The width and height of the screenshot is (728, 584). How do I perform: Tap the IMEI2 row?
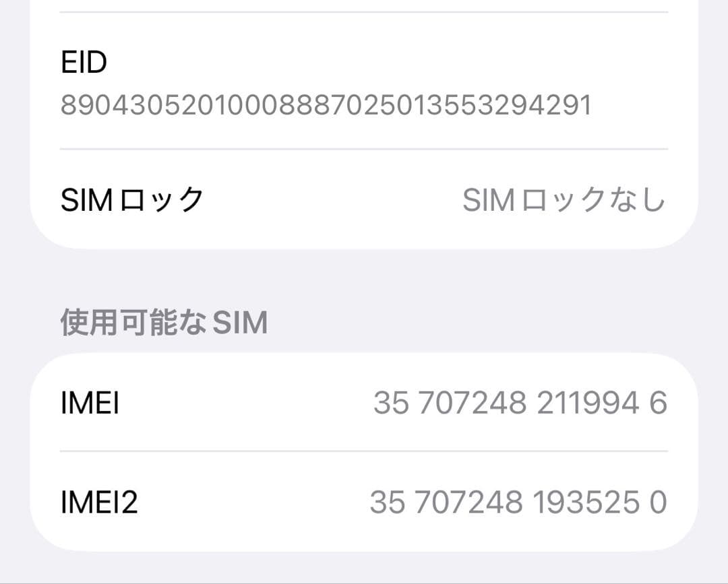coord(364,502)
